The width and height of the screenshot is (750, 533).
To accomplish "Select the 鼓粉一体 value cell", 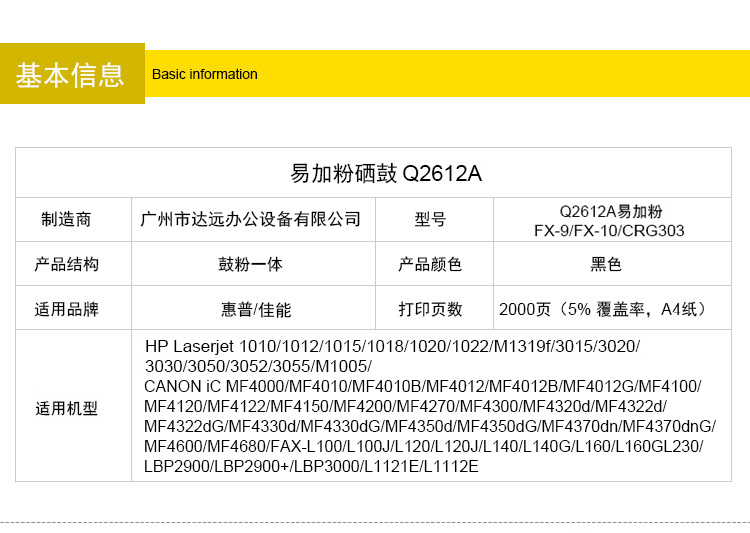I will [x=251, y=265].
